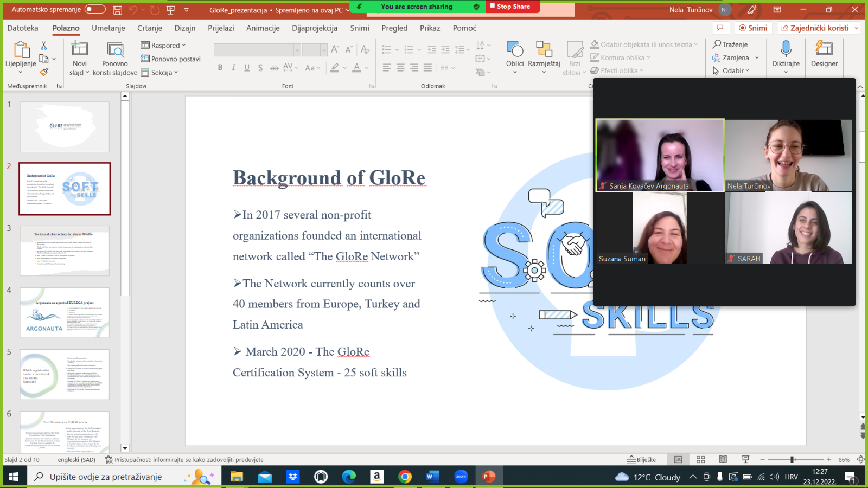
Task: Start dictation with Diktirajte microphone
Action: click(x=786, y=49)
